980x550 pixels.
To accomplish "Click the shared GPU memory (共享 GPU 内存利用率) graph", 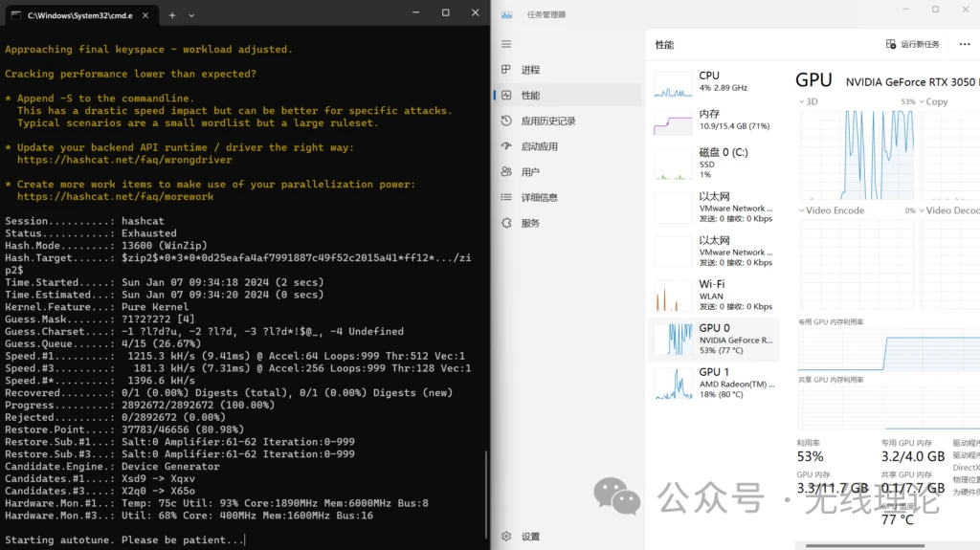I will point(889,407).
